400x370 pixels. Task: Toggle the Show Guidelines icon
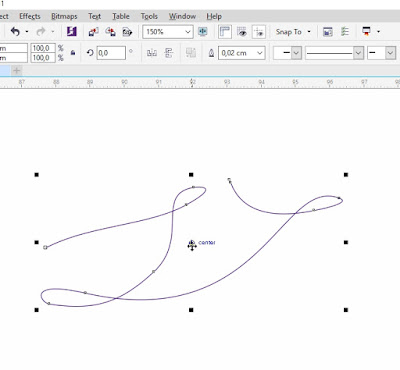(259, 32)
